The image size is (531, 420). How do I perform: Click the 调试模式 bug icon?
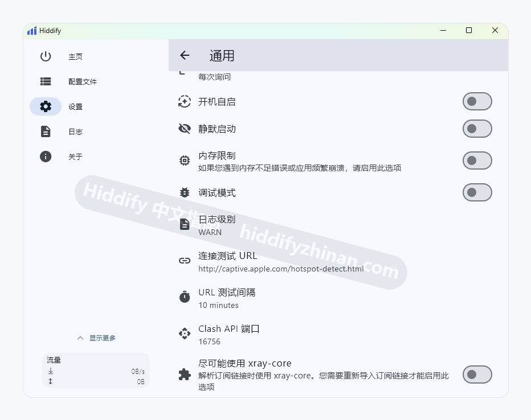(185, 192)
